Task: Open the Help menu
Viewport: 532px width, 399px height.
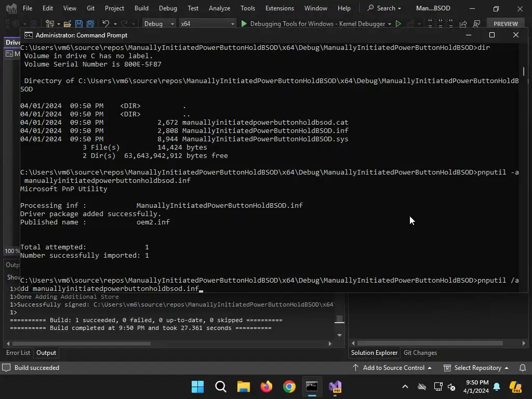Action: click(344, 8)
